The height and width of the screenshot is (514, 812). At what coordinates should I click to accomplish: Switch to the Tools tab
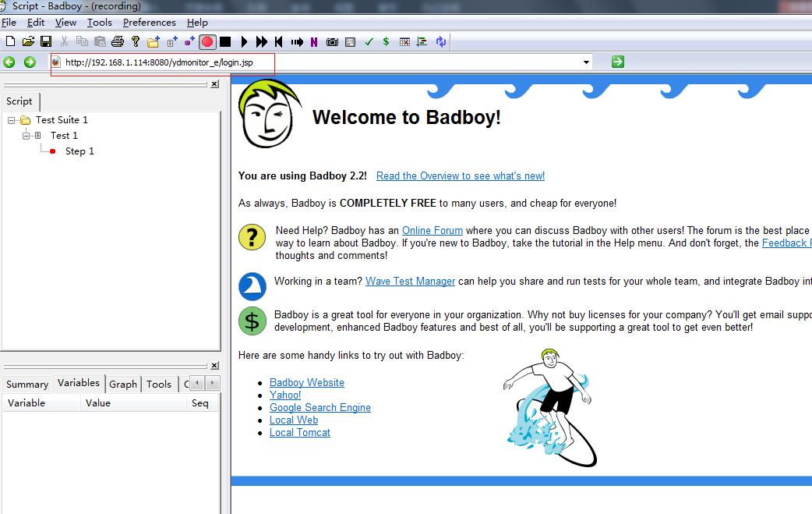point(158,384)
